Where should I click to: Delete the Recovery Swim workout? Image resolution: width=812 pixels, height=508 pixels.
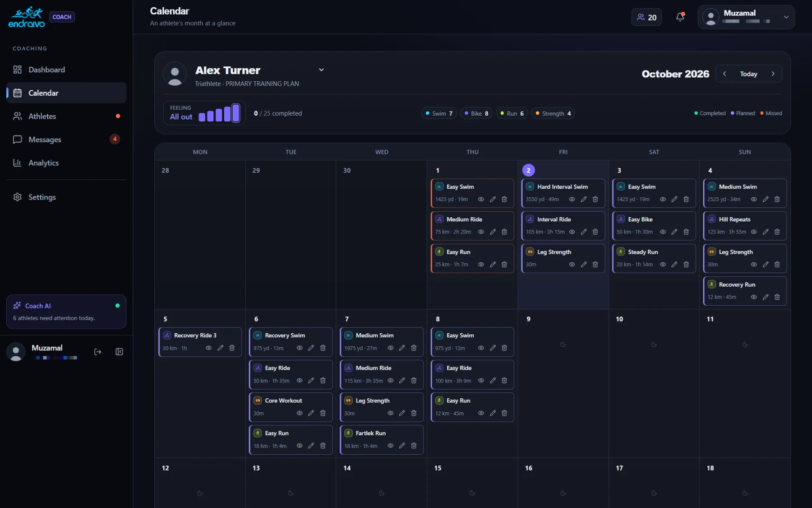pyautogui.click(x=323, y=348)
